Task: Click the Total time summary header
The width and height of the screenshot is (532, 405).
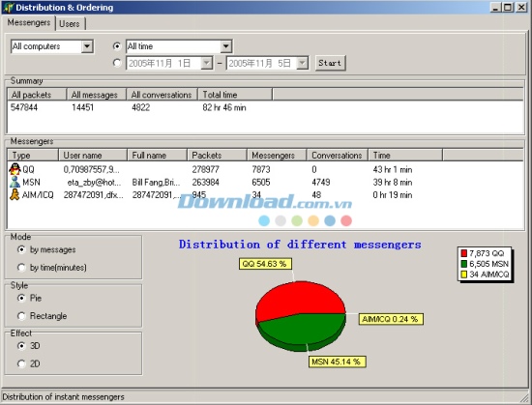Action: (x=235, y=94)
